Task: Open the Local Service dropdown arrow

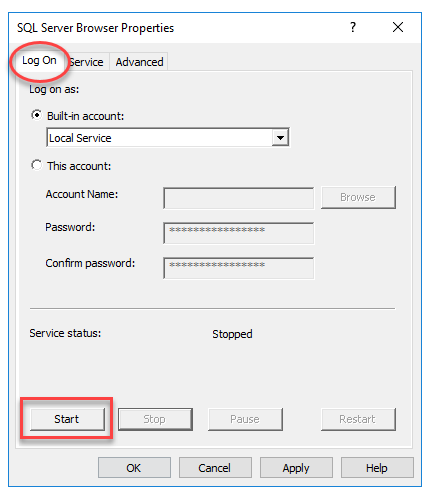Action: tap(280, 137)
